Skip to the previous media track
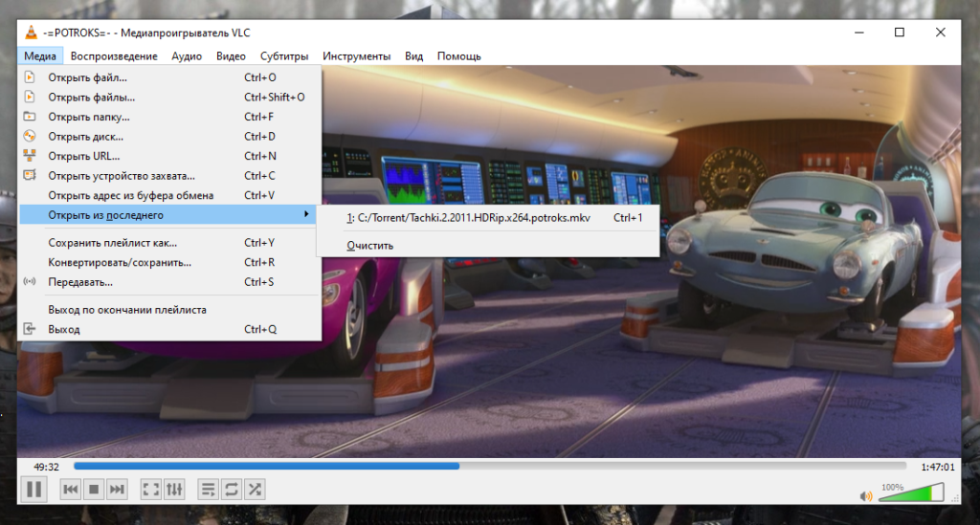980x525 pixels. (71, 490)
